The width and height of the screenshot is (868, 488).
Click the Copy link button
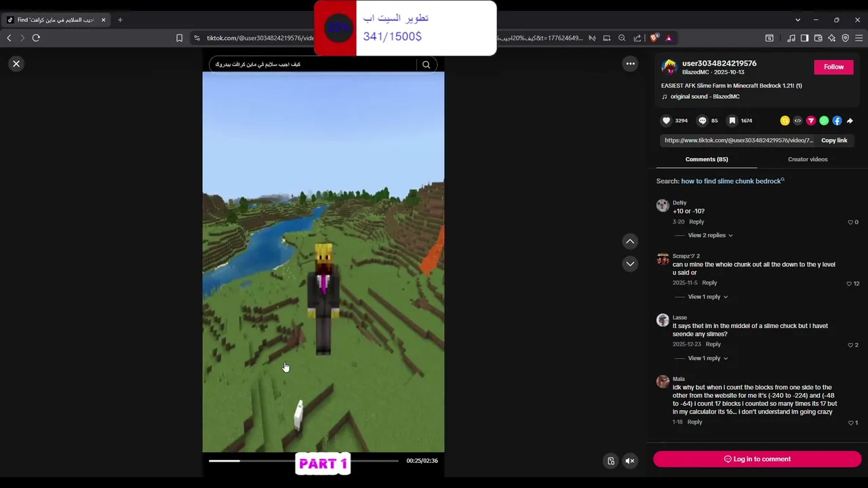coord(834,140)
